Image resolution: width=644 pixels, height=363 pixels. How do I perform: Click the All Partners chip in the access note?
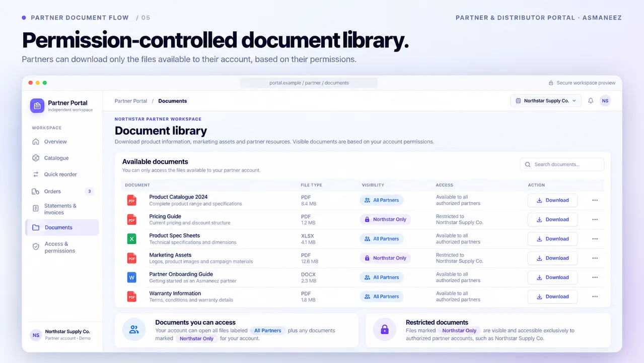[268, 331]
